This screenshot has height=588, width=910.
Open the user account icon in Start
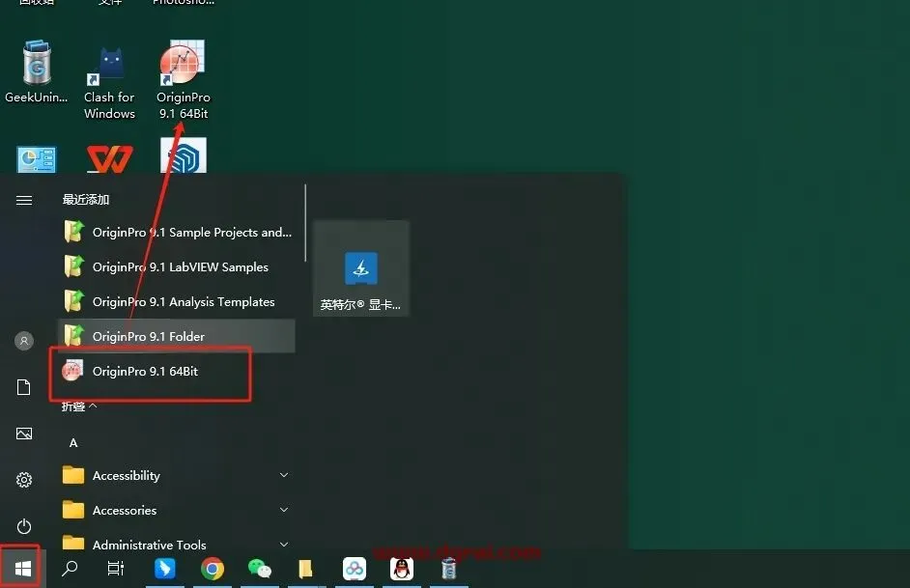point(24,341)
